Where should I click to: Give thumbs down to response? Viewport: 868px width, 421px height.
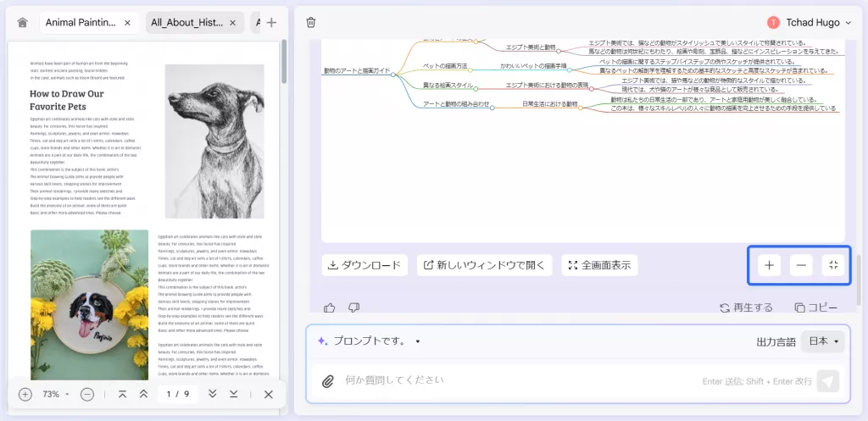point(354,307)
